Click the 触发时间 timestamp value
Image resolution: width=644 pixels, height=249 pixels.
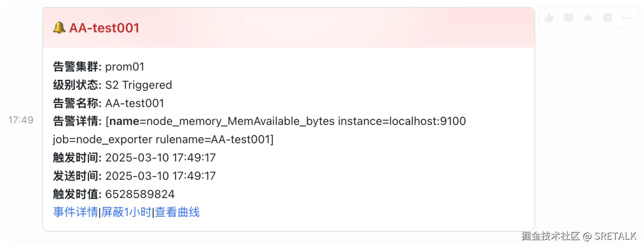pos(161,158)
